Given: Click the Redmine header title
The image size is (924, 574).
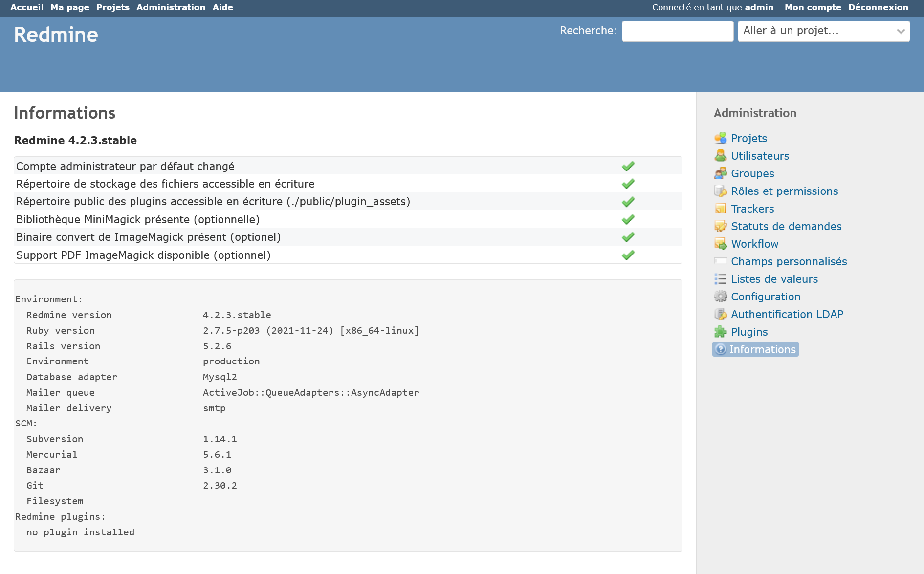Looking at the screenshot, I should coord(56,35).
